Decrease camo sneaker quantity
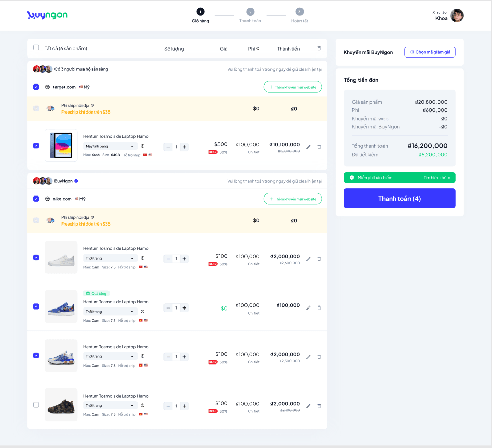492x448 pixels. tap(168, 406)
